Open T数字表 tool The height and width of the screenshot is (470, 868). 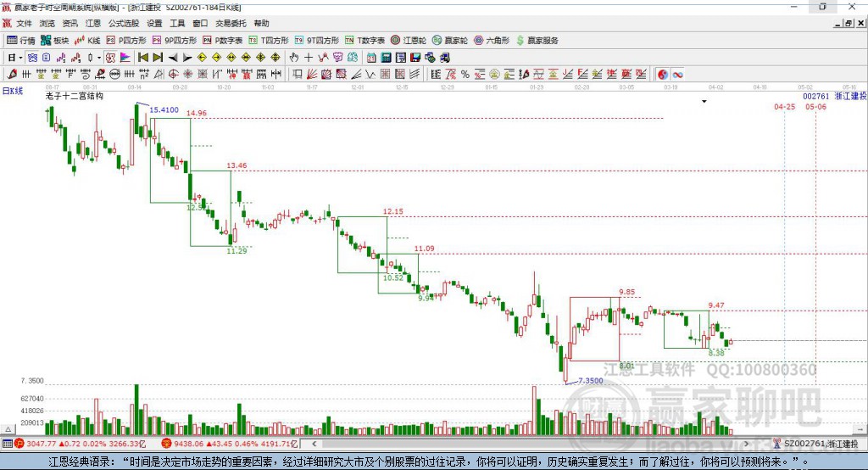tap(364, 41)
